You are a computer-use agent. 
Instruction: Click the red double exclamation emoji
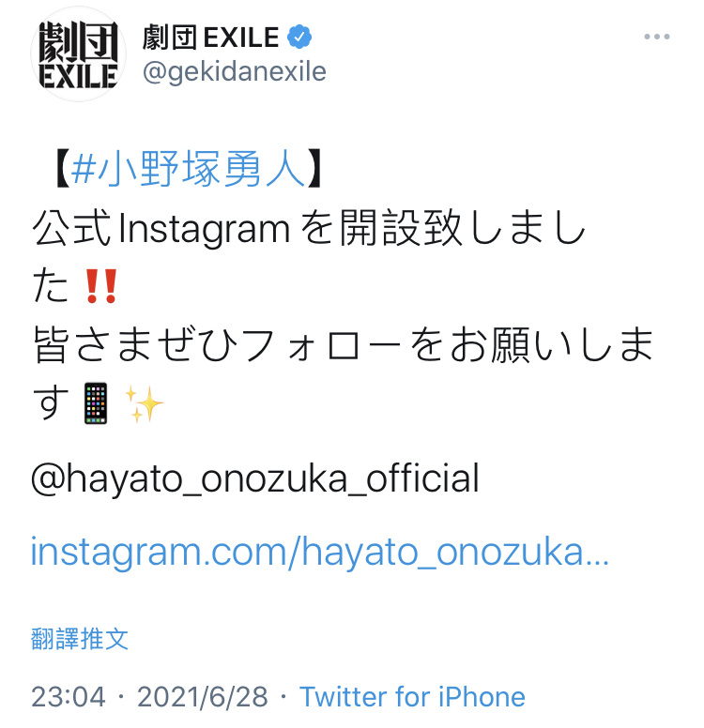[100, 286]
